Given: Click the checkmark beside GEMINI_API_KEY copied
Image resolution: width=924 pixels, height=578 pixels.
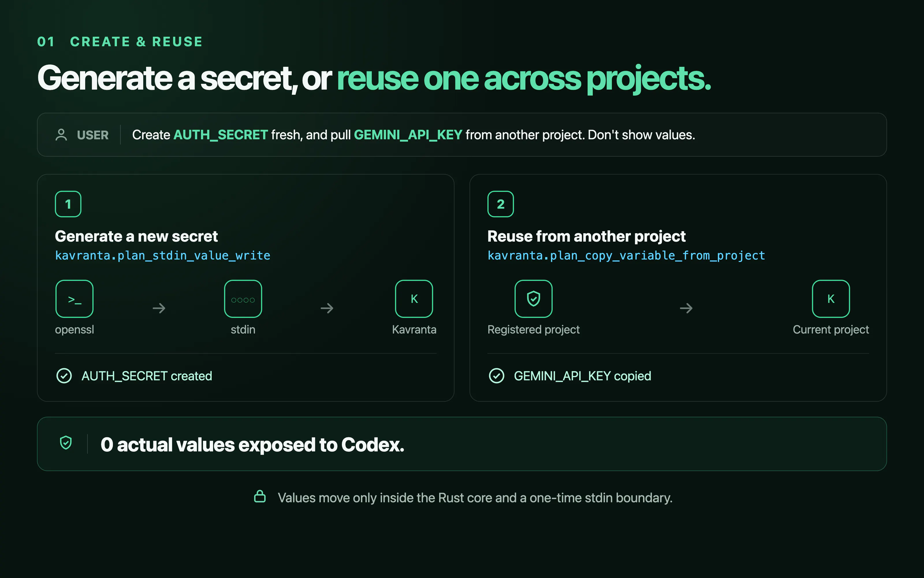Looking at the screenshot, I should tap(496, 376).
